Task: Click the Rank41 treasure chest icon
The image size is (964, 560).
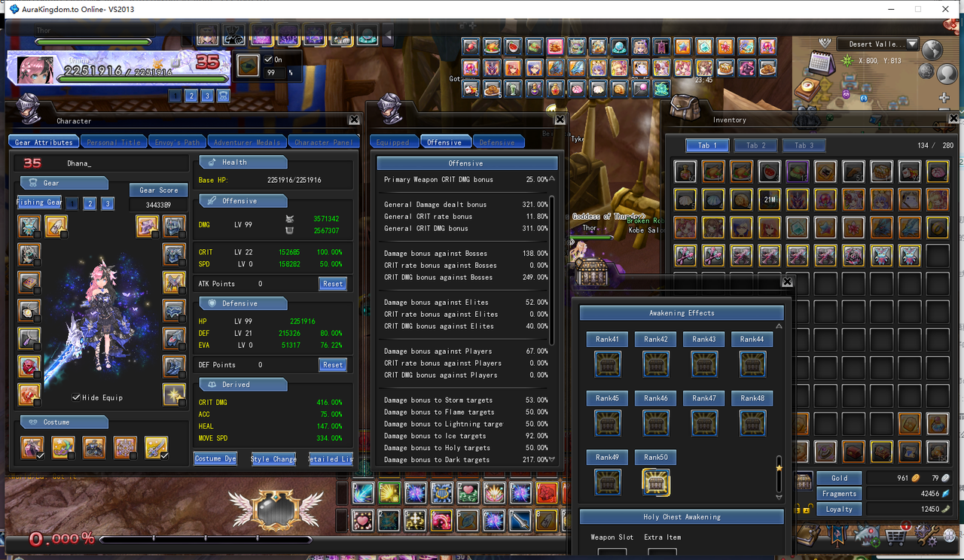Action: 608,364
